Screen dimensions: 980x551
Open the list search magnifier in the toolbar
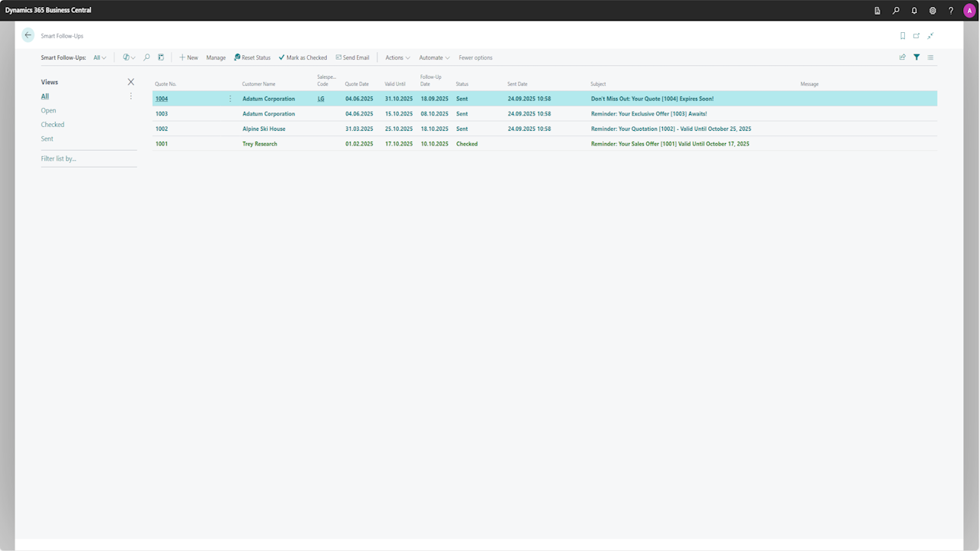(146, 57)
